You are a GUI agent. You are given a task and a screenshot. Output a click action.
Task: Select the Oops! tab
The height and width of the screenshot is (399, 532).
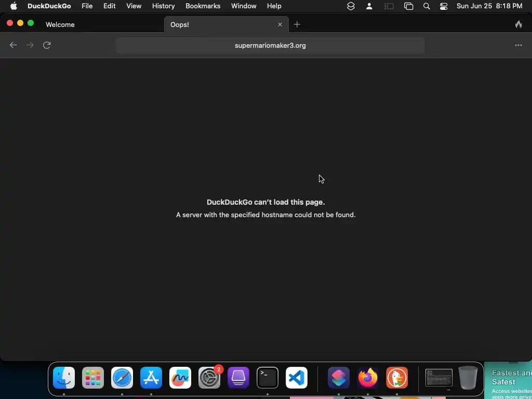pyautogui.click(x=227, y=24)
